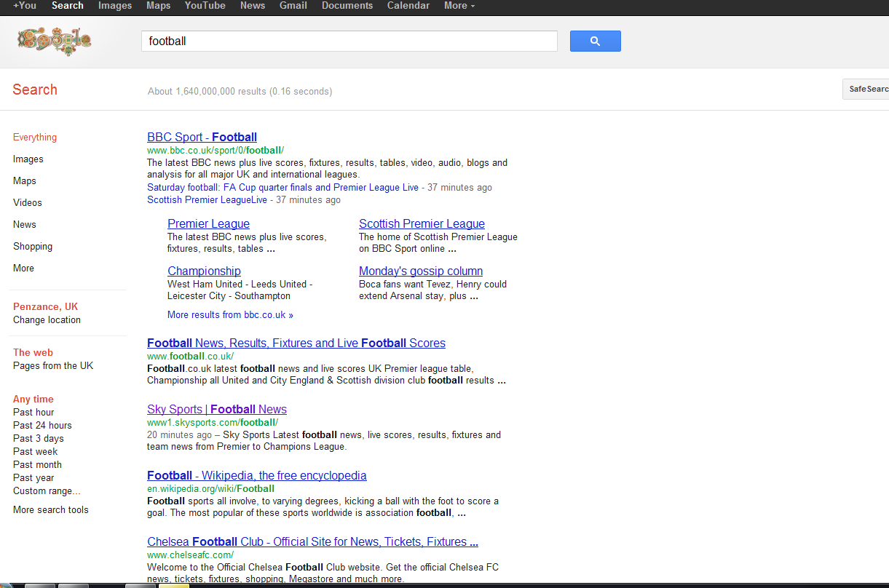Open the More dropdown in top bar
Screen dimensions: 889x588
[x=459, y=6]
